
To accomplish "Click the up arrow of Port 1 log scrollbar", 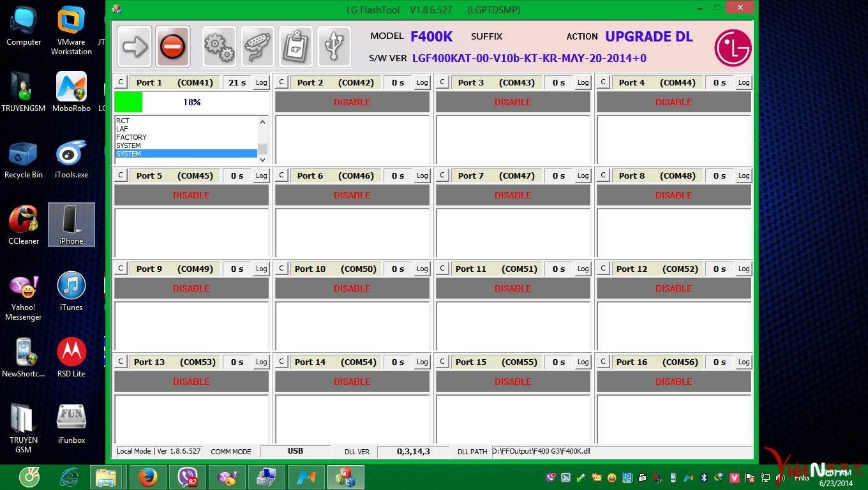I will point(262,121).
